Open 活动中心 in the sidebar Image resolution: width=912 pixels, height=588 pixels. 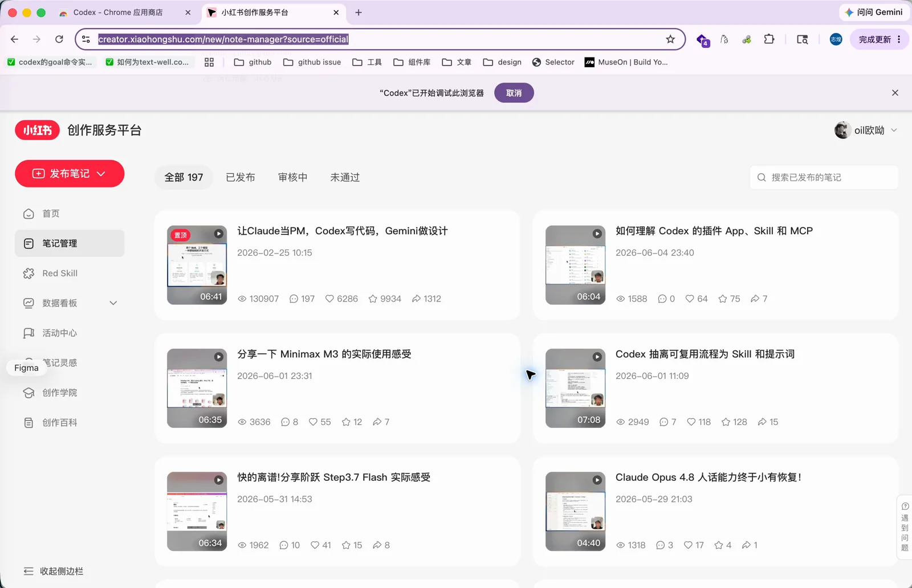click(70, 333)
